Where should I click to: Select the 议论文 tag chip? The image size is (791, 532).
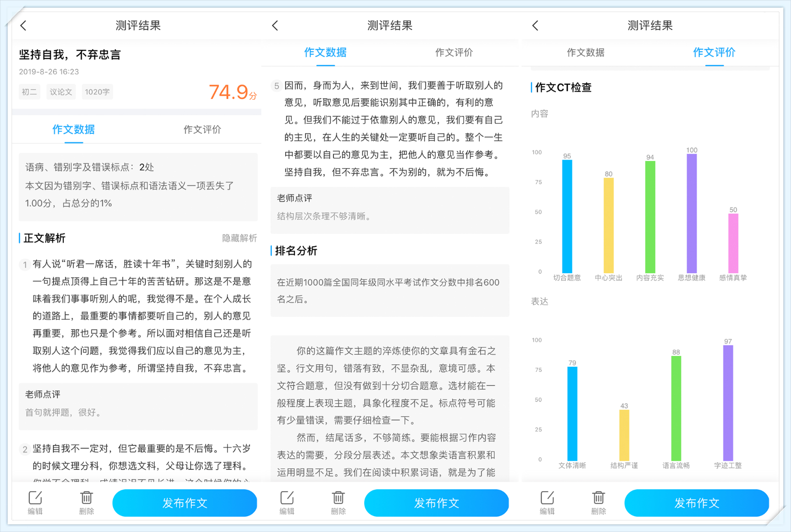(61, 92)
